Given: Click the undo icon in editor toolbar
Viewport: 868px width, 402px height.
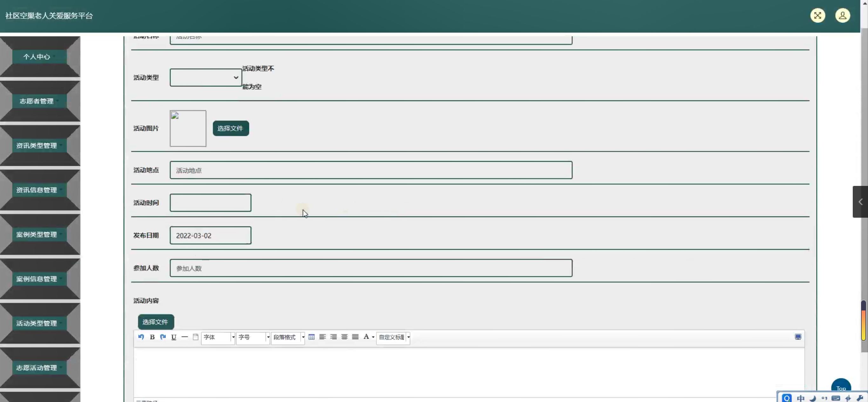Looking at the screenshot, I should tap(141, 337).
